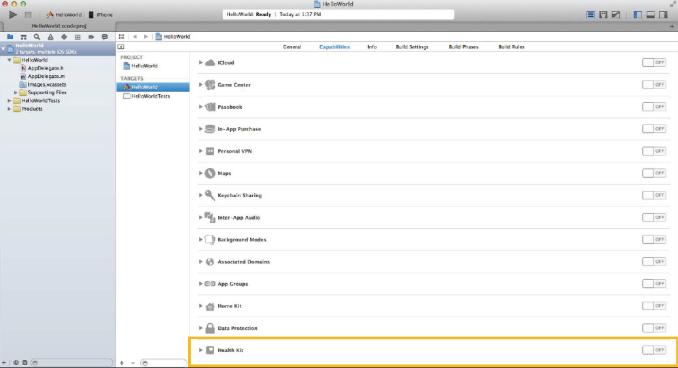The height and width of the screenshot is (368, 678).
Task: Open the General tab
Action: [x=292, y=47]
